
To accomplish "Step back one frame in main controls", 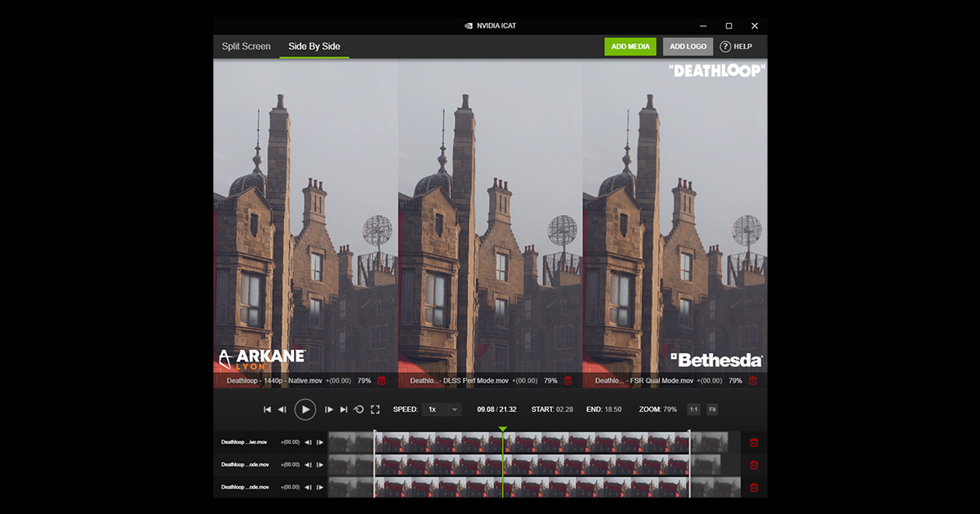I will (282, 410).
